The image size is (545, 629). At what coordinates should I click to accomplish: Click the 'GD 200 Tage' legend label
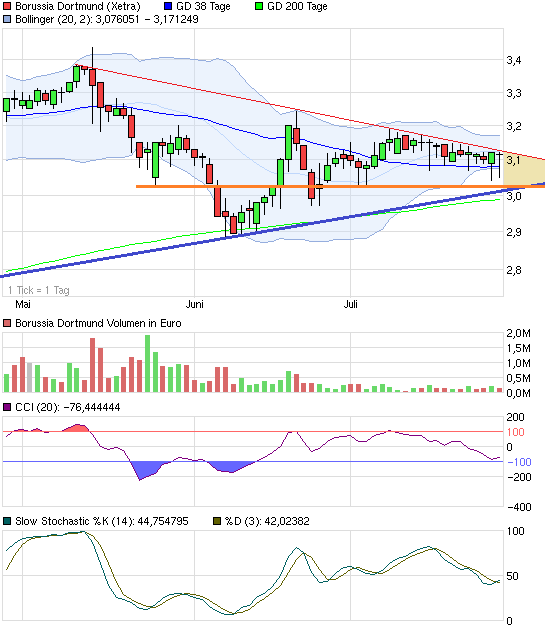point(297,6)
